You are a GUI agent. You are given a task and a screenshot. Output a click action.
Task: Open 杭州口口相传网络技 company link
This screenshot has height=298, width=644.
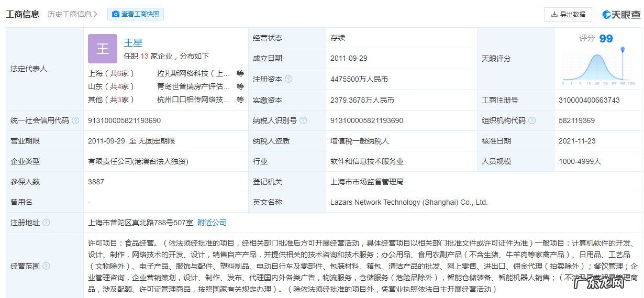pyautogui.click(x=193, y=100)
